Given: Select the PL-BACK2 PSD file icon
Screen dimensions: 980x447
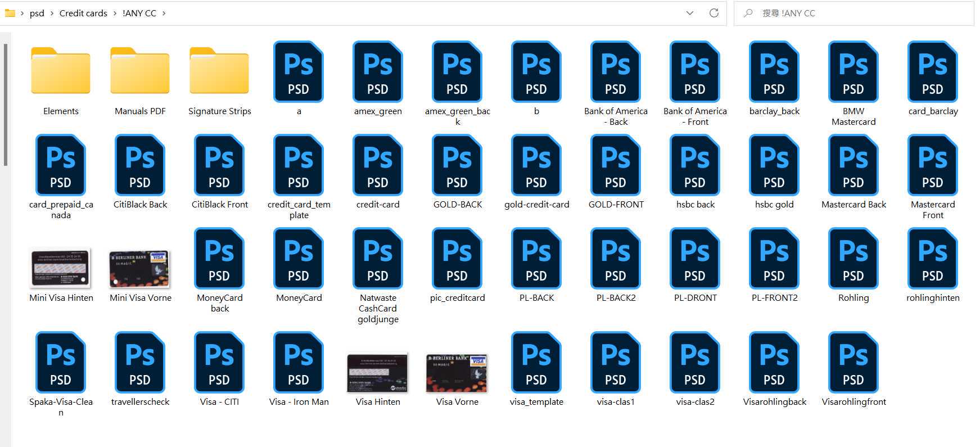Looking at the screenshot, I should [x=616, y=258].
